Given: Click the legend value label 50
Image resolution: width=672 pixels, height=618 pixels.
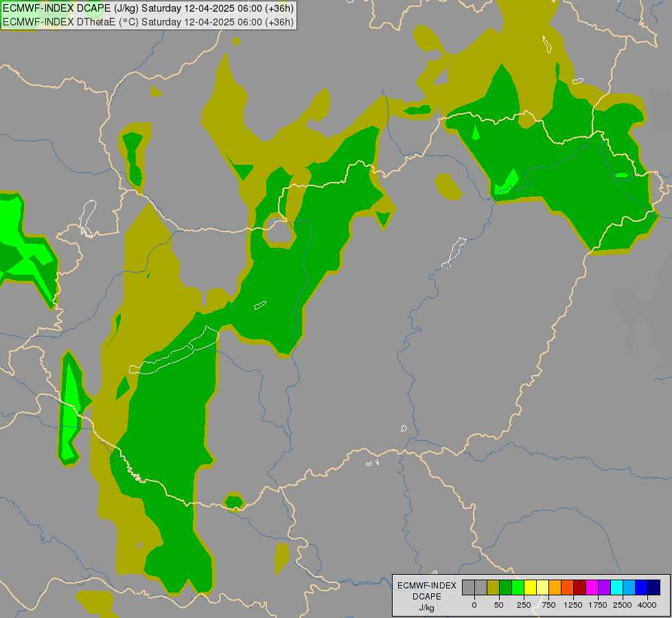Looking at the screenshot, I should 499,605.
